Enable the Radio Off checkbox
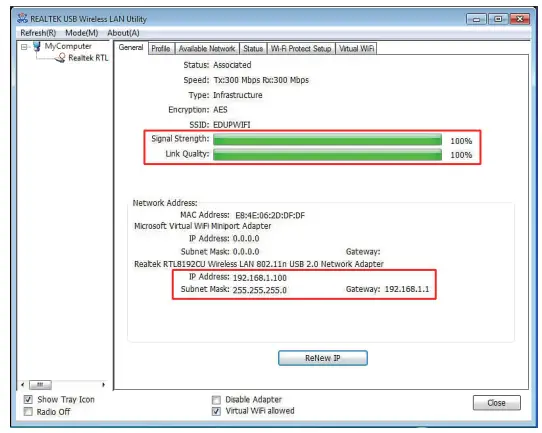The width and height of the screenshot is (542, 433). tap(28, 412)
